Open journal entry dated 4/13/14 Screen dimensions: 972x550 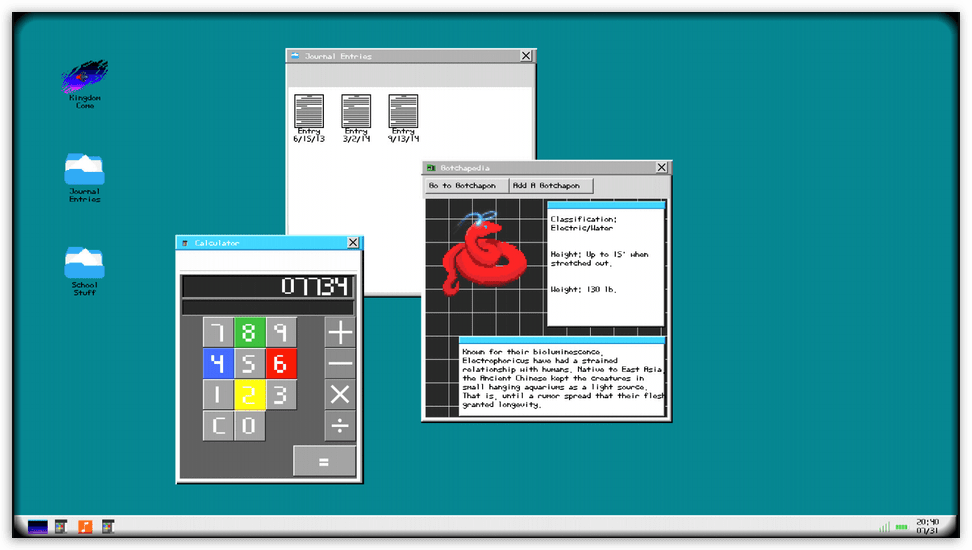(x=403, y=112)
